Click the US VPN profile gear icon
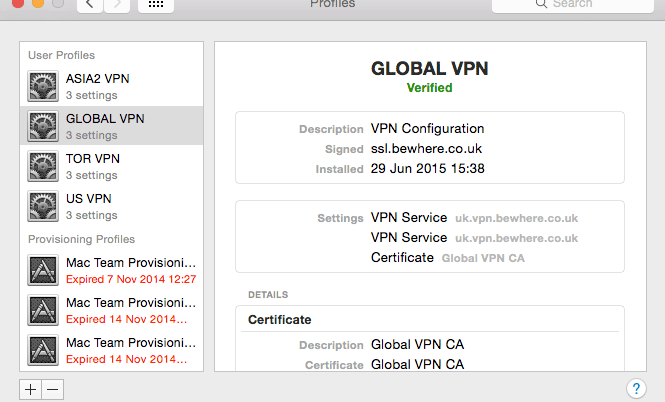 click(x=43, y=206)
